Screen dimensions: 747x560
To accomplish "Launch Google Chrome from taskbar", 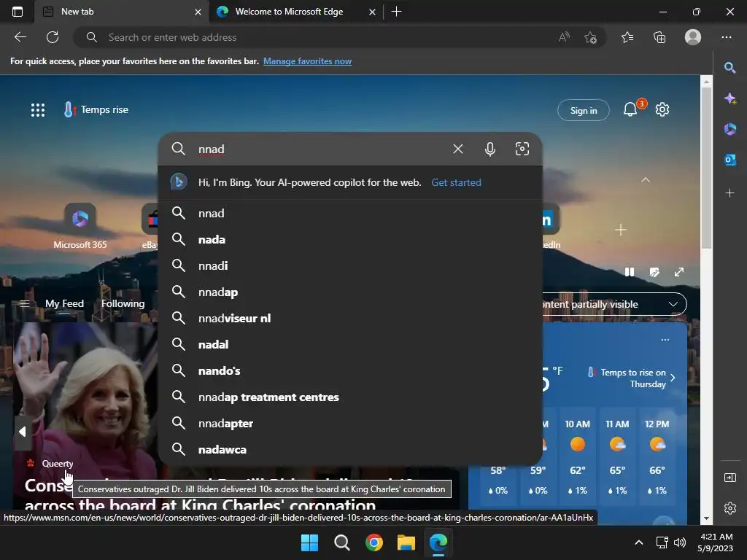I will (374, 542).
